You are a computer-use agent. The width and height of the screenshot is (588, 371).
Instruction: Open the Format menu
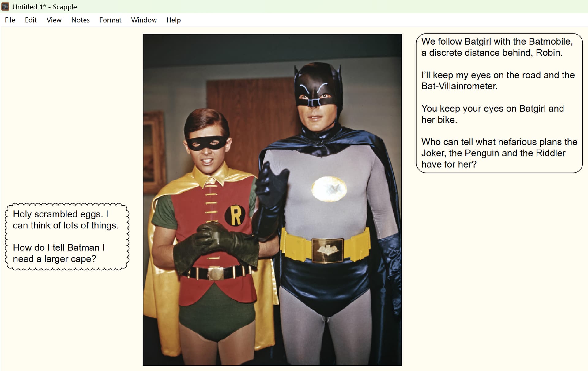[110, 20]
